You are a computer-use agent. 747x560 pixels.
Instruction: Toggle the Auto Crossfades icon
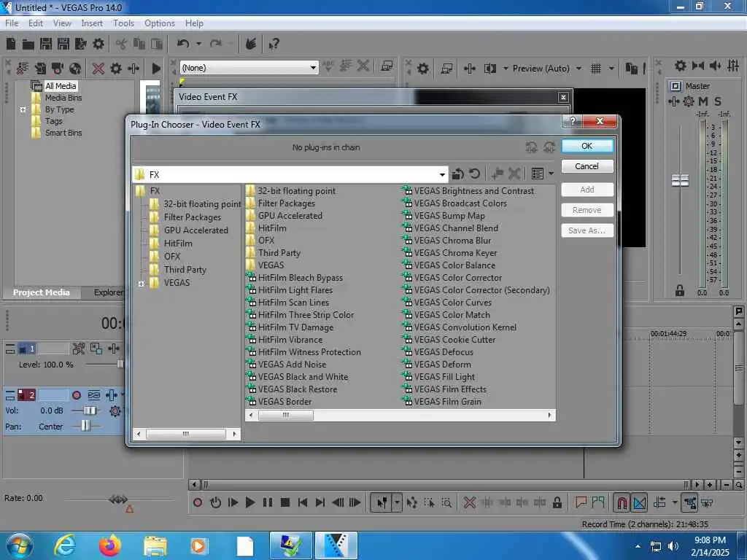coord(639,502)
